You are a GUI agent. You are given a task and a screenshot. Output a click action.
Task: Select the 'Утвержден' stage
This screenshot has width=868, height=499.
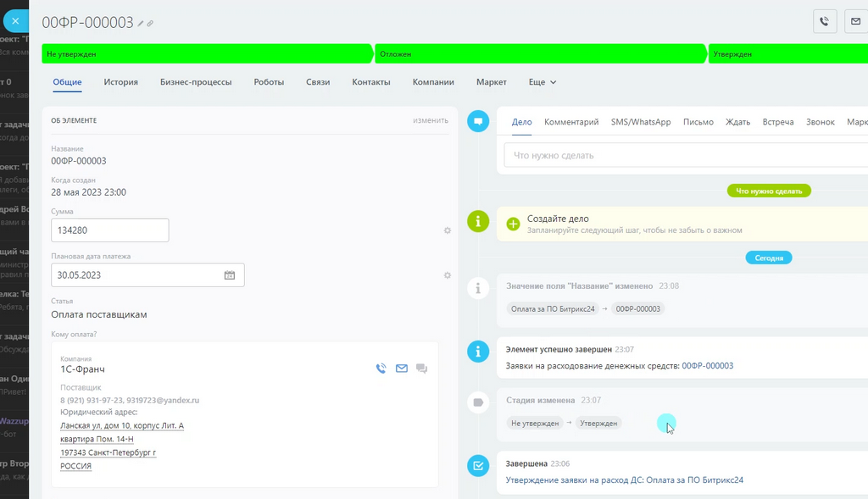[x=788, y=53]
